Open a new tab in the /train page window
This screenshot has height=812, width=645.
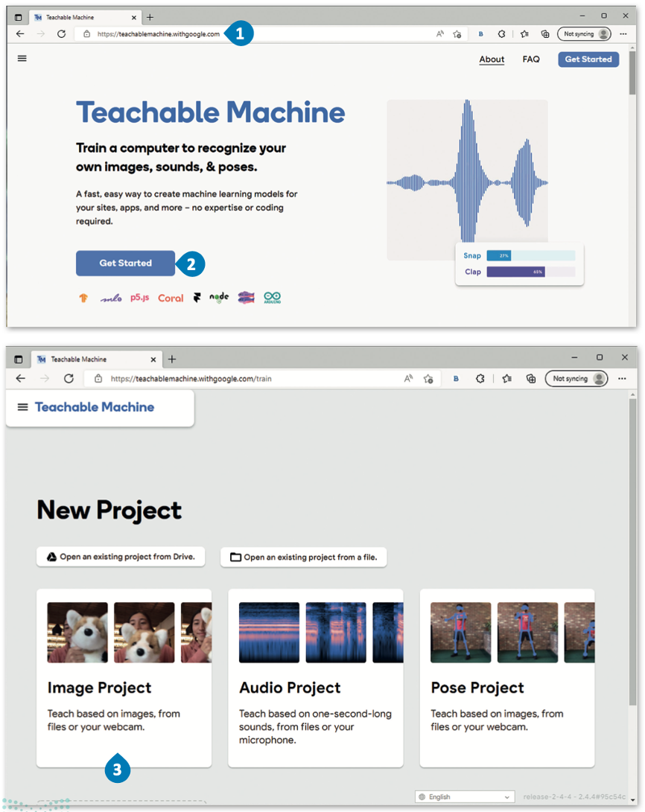coord(172,359)
